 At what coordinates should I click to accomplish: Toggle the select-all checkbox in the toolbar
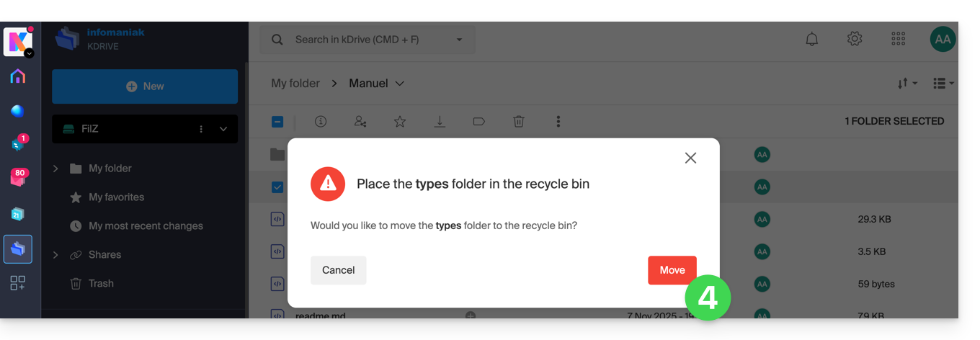[x=277, y=122]
